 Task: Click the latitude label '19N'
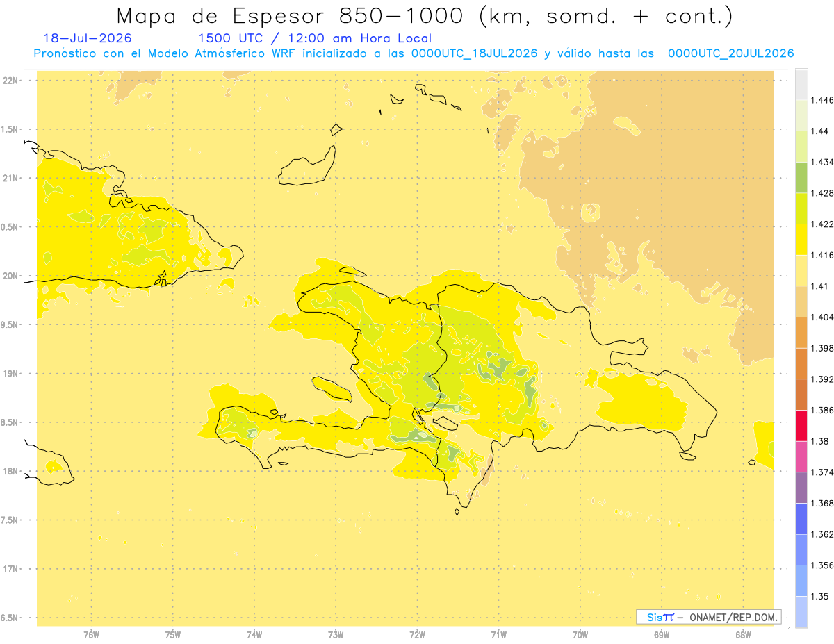pyautogui.click(x=12, y=374)
